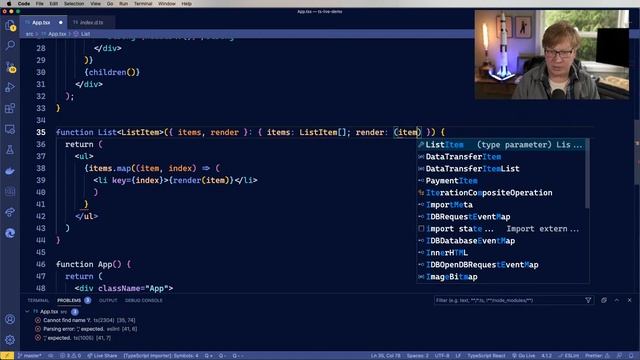The width and height of the screenshot is (640, 360).
Task: Click the filter funnel icon in Problems
Action: tap(588, 300)
